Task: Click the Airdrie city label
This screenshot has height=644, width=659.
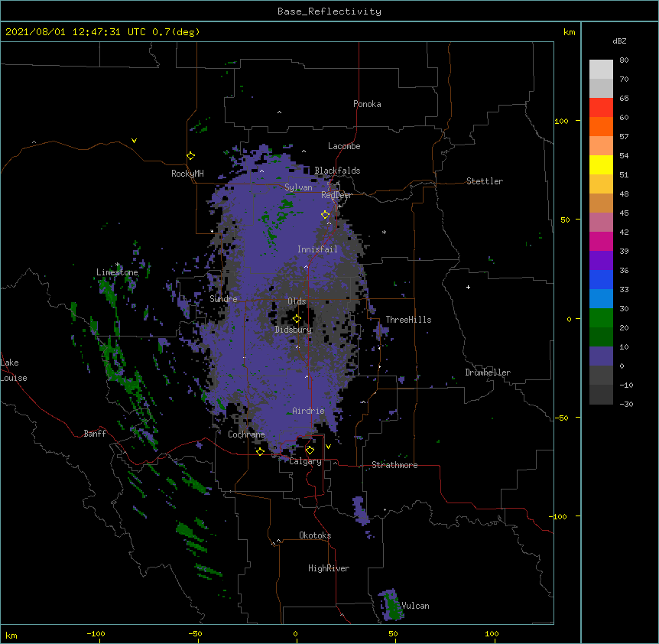Action: click(308, 411)
